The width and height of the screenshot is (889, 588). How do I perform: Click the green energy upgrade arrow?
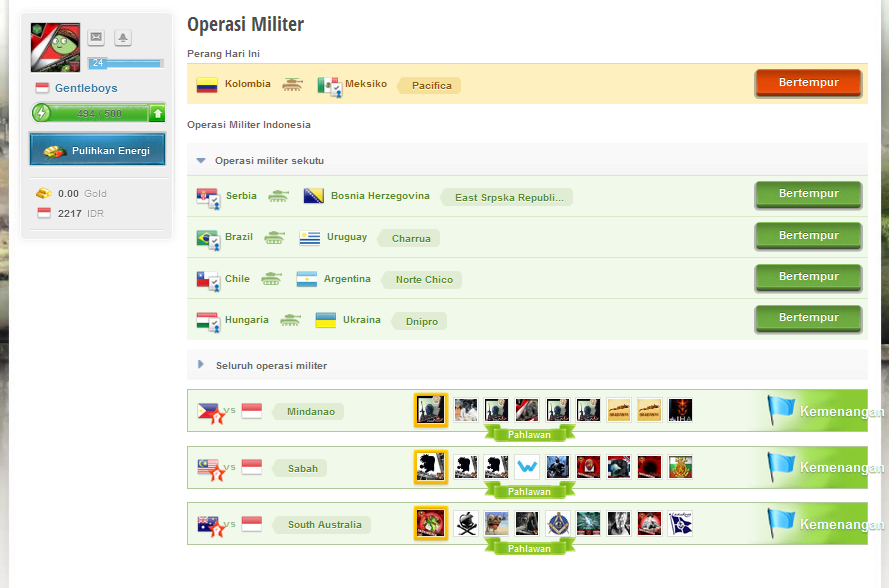click(157, 113)
